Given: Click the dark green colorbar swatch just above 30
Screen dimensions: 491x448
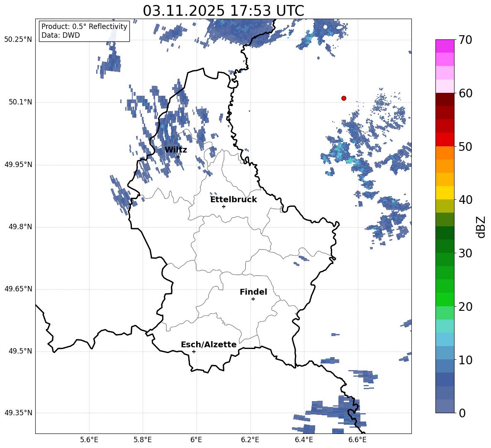Looking at the screenshot, I should tap(445, 246).
